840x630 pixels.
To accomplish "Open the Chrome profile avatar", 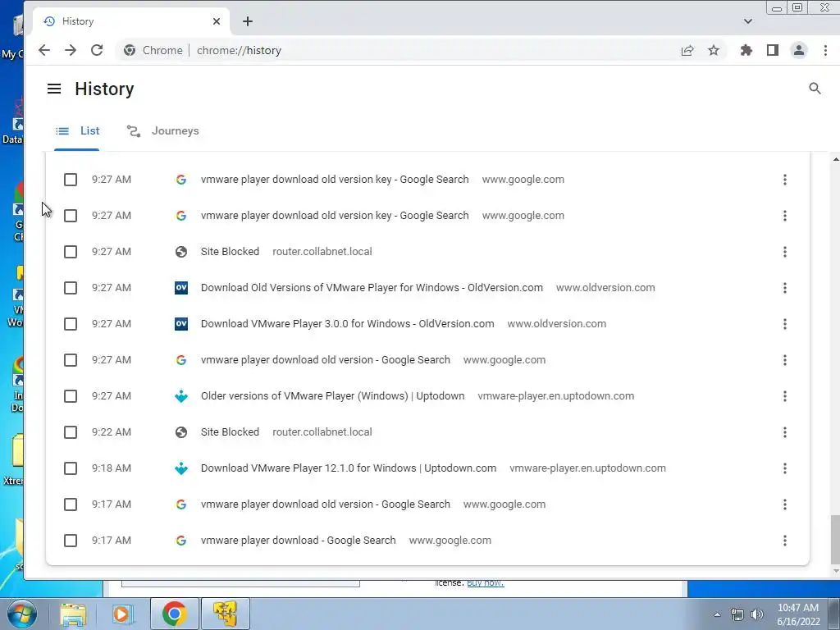I will pos(799,50).
